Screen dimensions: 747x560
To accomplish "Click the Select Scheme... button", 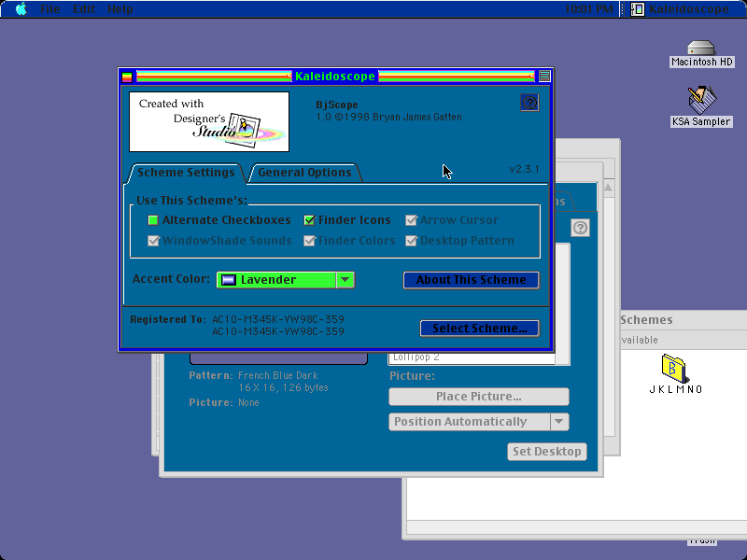I will tap(479, 329).
